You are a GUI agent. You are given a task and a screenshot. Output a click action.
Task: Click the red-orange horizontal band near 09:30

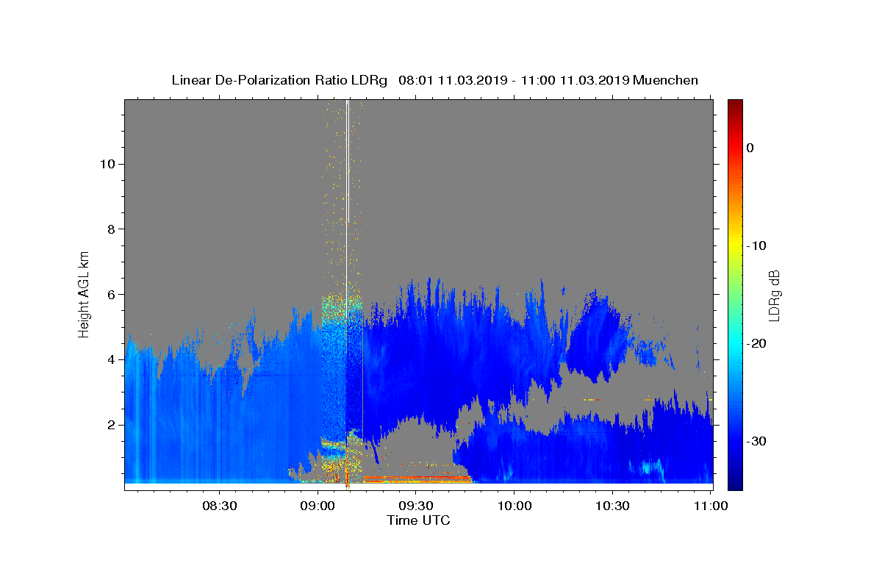(416, 479)
